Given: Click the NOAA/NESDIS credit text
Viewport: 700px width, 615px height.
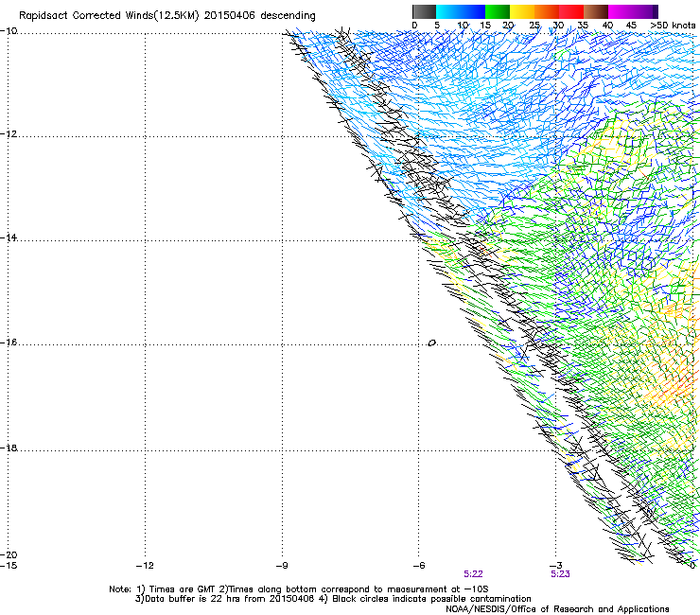Looking at the screenshot, I should click(557, 609).
